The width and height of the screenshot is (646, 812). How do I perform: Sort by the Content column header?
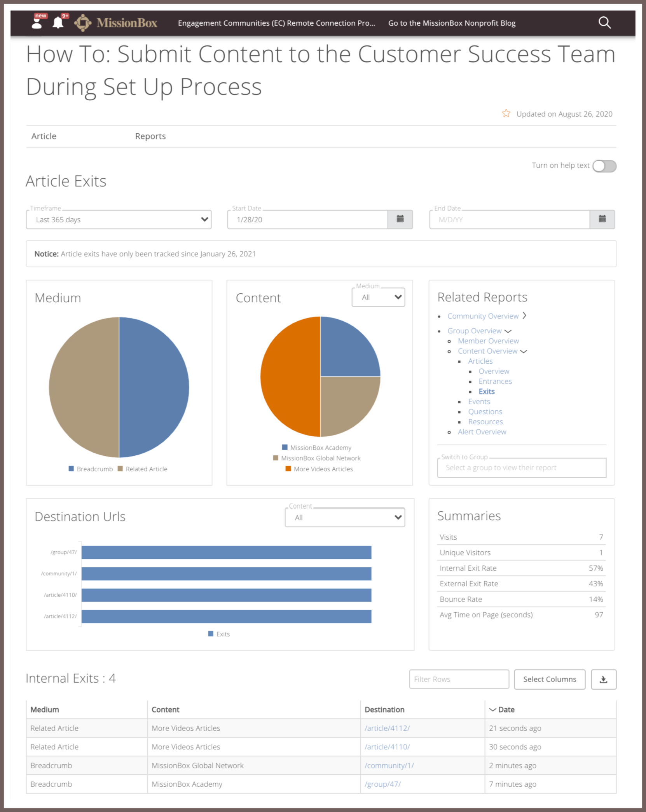pos(166,709)
